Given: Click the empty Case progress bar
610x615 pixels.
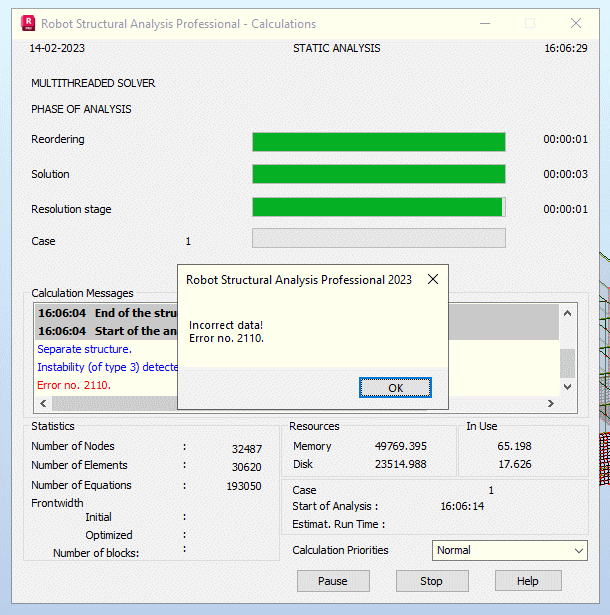Looking at the screenshot, I should pos(379,238).
